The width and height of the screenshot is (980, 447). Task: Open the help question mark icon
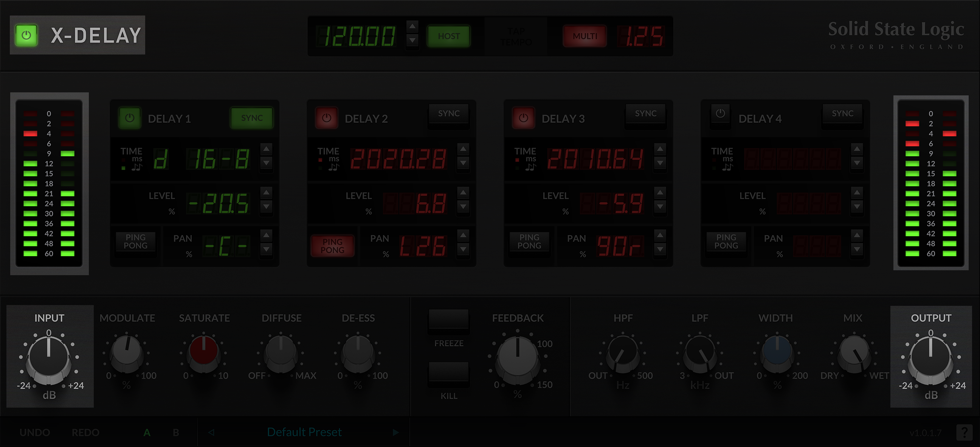coord(964,432)
